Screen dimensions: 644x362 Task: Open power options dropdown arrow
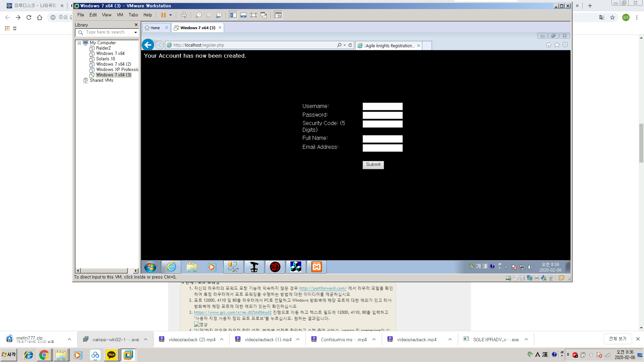click(x=170, y=15)
